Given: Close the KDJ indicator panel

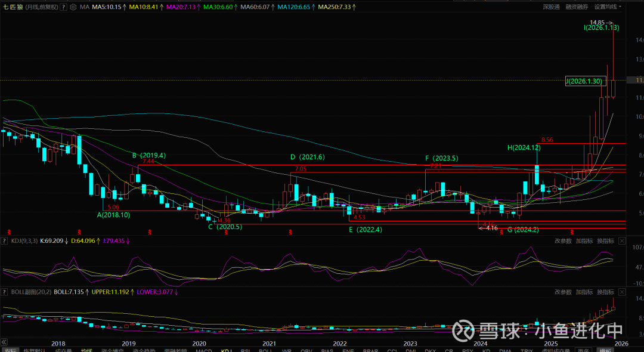Looking at the screenshot, I should (x=622, y=241).
